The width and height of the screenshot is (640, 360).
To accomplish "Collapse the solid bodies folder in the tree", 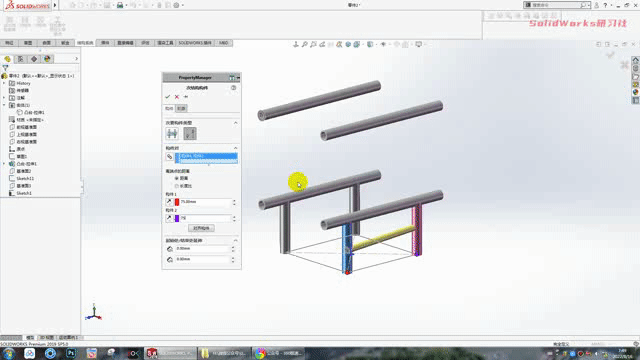I will click(4, 105).
